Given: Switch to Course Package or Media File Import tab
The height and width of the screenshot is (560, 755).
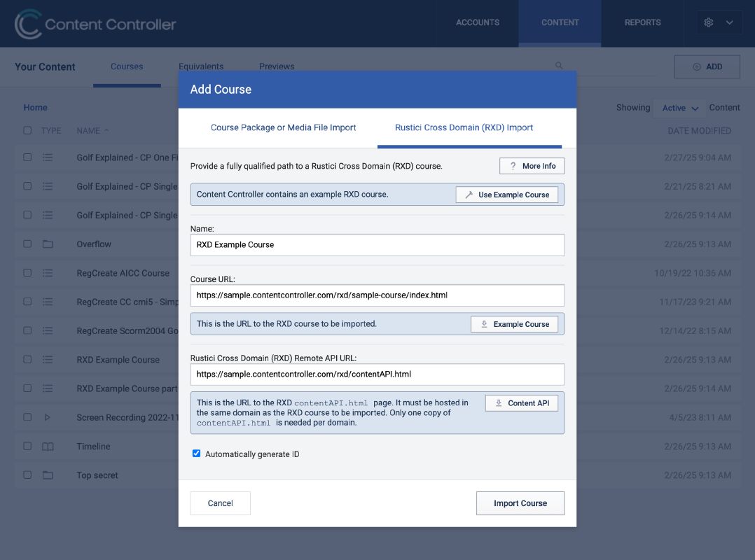Looking at the screenshot, I should (283, 127).
